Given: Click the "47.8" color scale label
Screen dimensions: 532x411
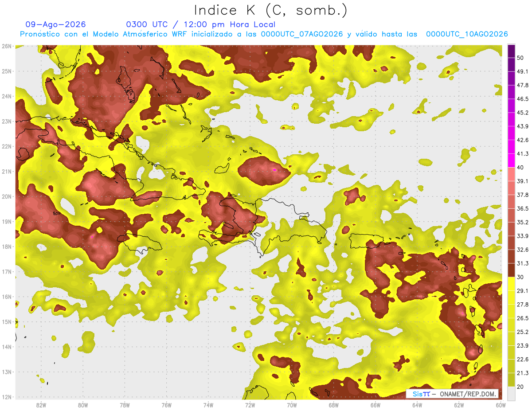Looking at the screenshot, I should pos(523,85).
